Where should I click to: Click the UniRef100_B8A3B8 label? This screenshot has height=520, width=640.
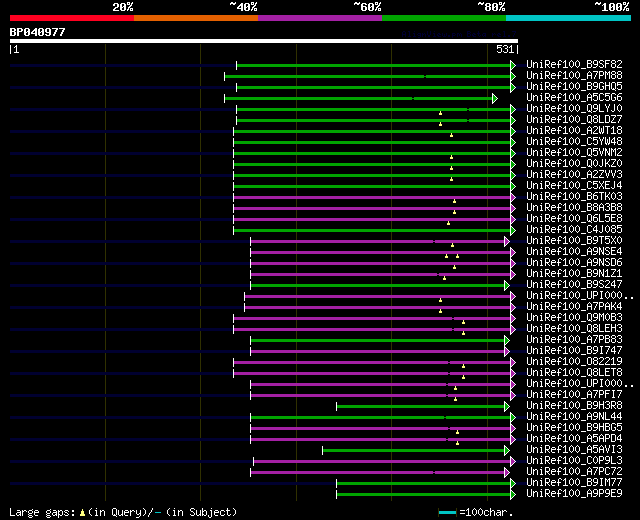point(574,208)
